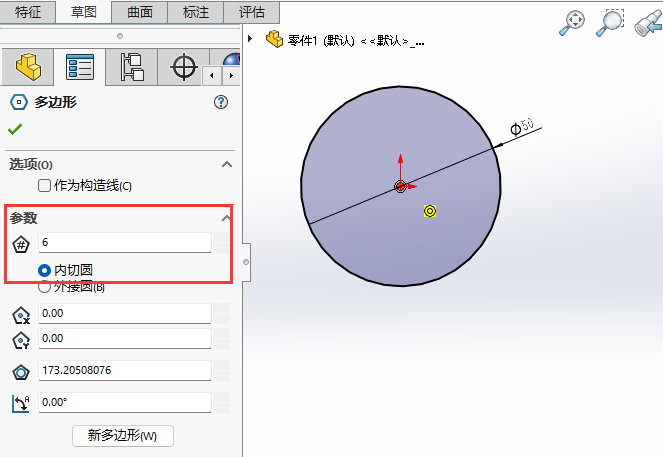
Task: Enable 作为构造线 checkbox
Action: pos(44,186)
